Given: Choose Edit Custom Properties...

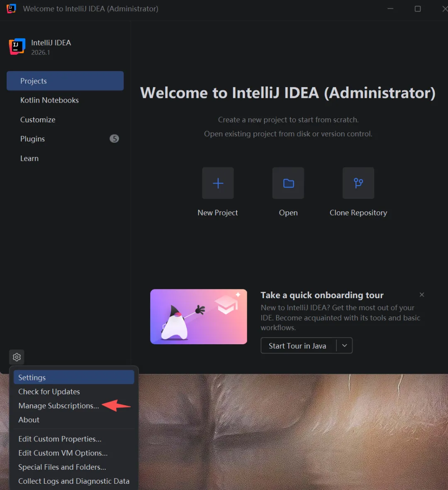Looking at the screenshot, I should click(74, 439).
